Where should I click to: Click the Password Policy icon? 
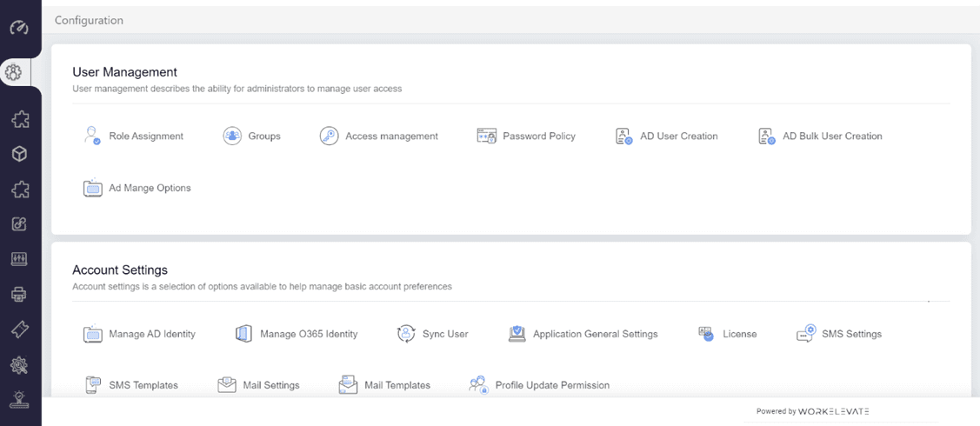click(x=486, y=136)
